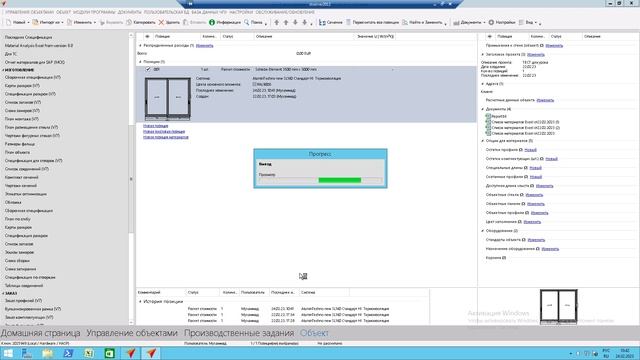The height and width of the screenshot is (360, 640).
Task: Open the Новый dropdown arrow
Action: (x=29, y=22)
